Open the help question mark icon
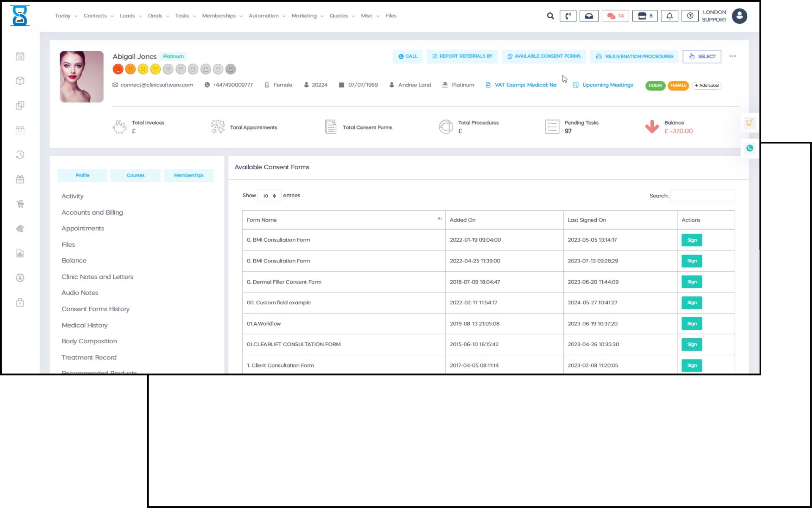The width and height of the screenshot is (812, 508). (690, 16)
